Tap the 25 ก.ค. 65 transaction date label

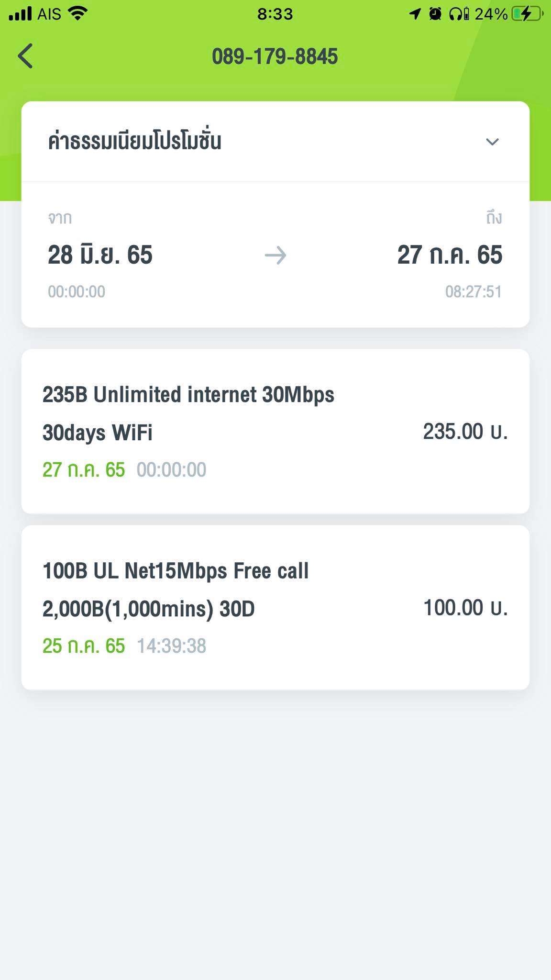[x=84, y=646]
